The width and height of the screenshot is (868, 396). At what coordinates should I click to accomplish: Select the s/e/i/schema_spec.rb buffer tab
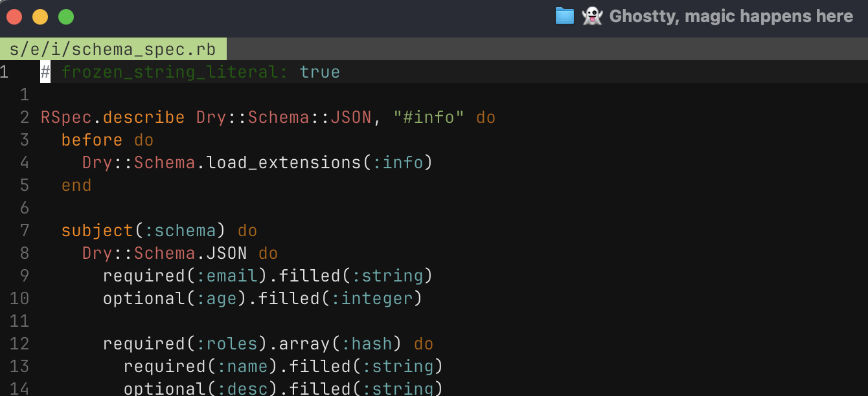[113, 50]
